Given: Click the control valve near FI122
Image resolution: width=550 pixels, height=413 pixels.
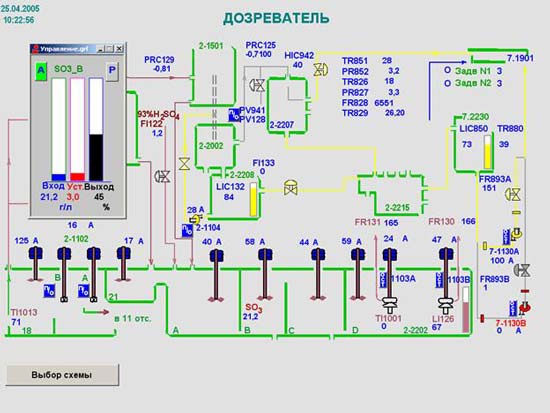Looking at the screenshot, I should 162,176.
